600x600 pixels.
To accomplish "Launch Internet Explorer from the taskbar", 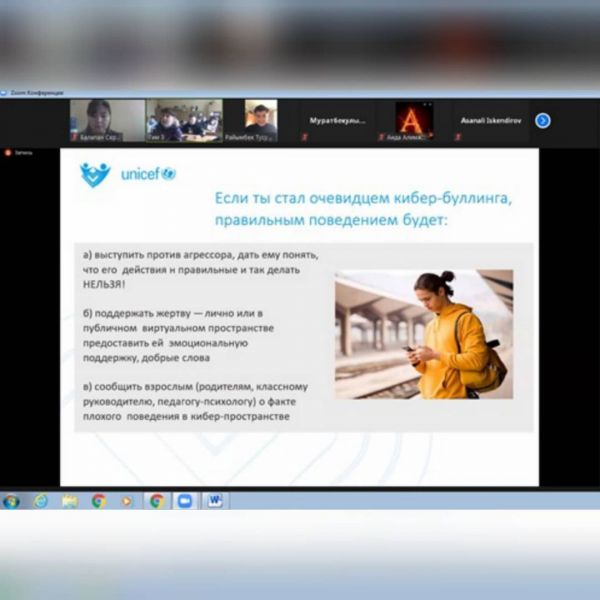I will [x=40, y=501].
